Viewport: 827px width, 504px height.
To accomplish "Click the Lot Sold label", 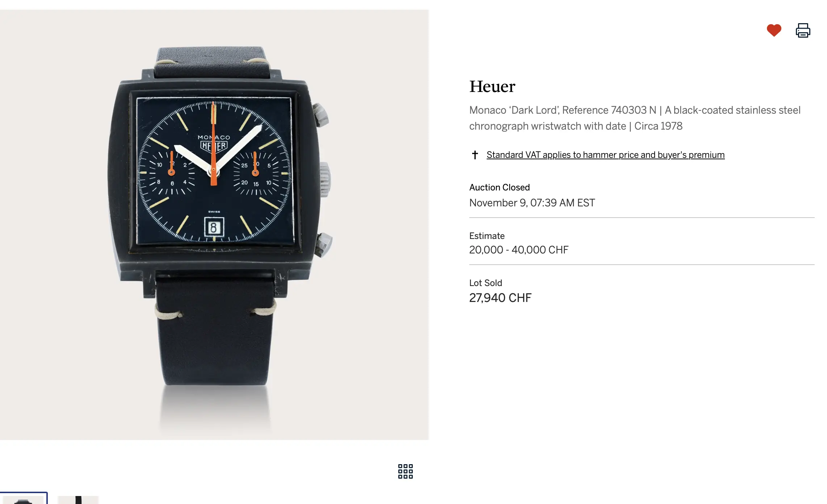I will point(486,283).
